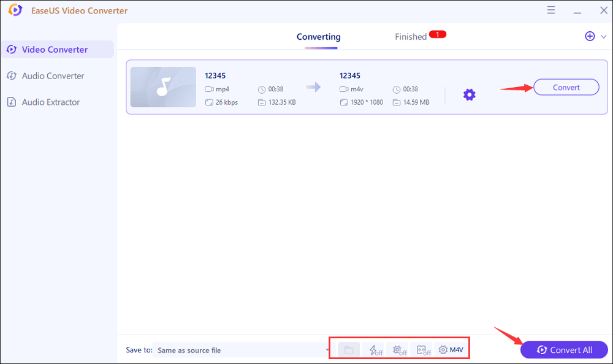613x364 pixels.
Task: Click output file name 12345
Action: [350, 75]
